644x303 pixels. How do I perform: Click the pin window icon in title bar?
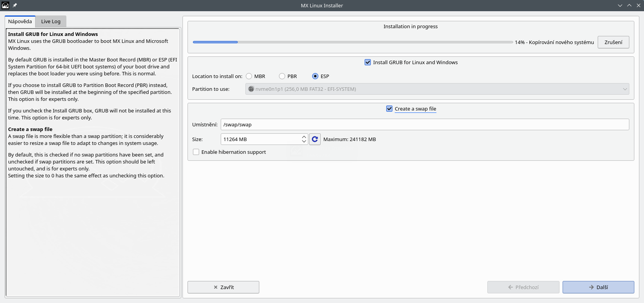click(x=15, y=5)
